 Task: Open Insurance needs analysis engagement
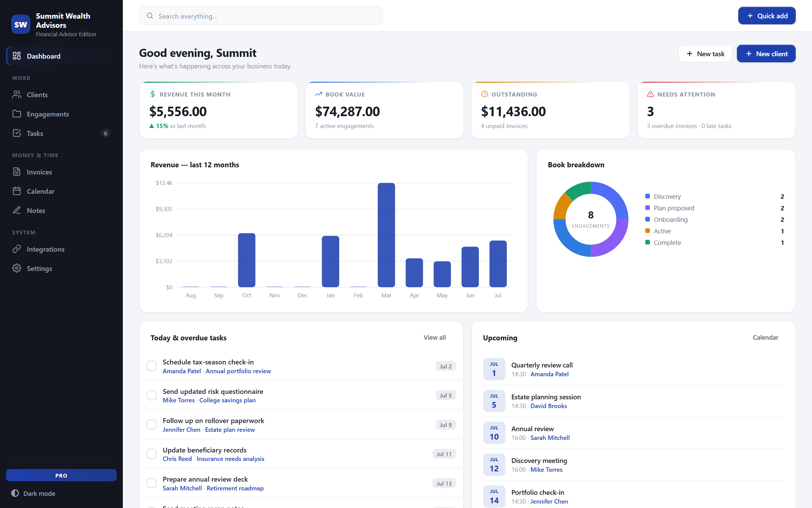point(230,459)
